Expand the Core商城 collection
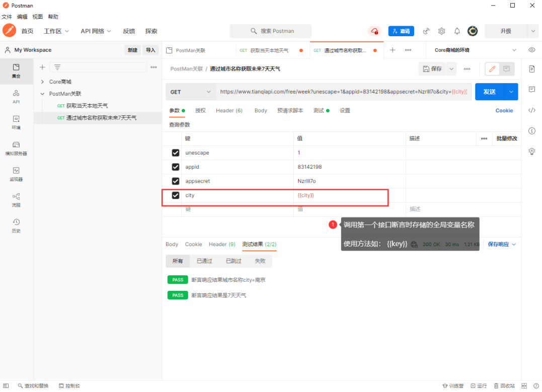The width and height of the screenshot is (542, 392). coord(42,82)
